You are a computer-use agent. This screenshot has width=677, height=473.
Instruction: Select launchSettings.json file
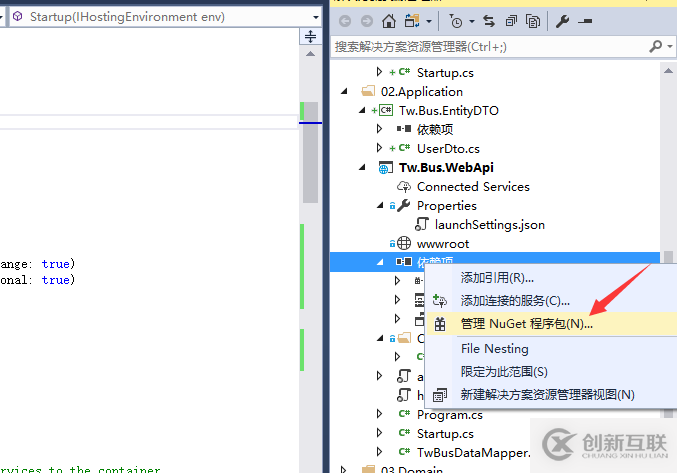[x=490, y=224]
